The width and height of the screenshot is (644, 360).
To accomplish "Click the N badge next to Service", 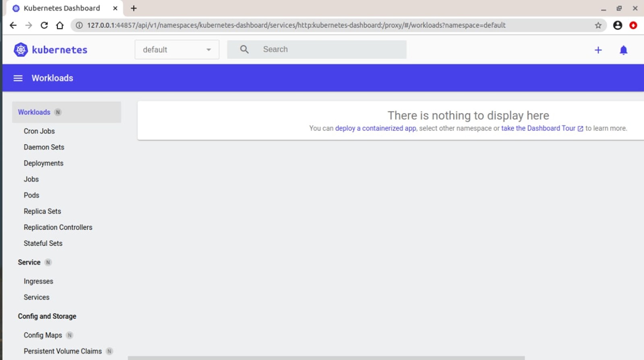I will (x=48, y=262).
